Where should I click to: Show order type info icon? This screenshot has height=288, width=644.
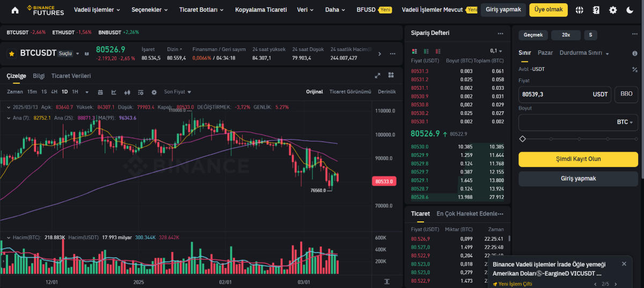click(x=634, y=53)
